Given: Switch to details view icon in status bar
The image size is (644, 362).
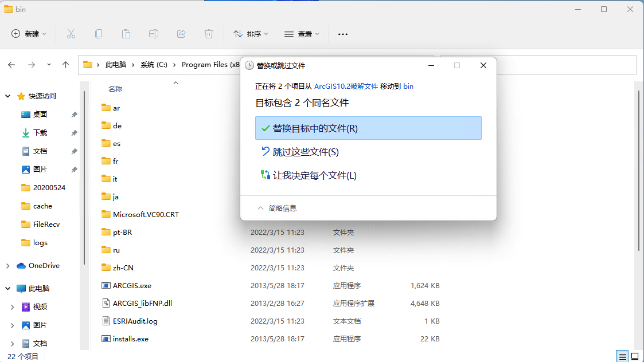Looking at the screenshot, I should pos(622,356).
